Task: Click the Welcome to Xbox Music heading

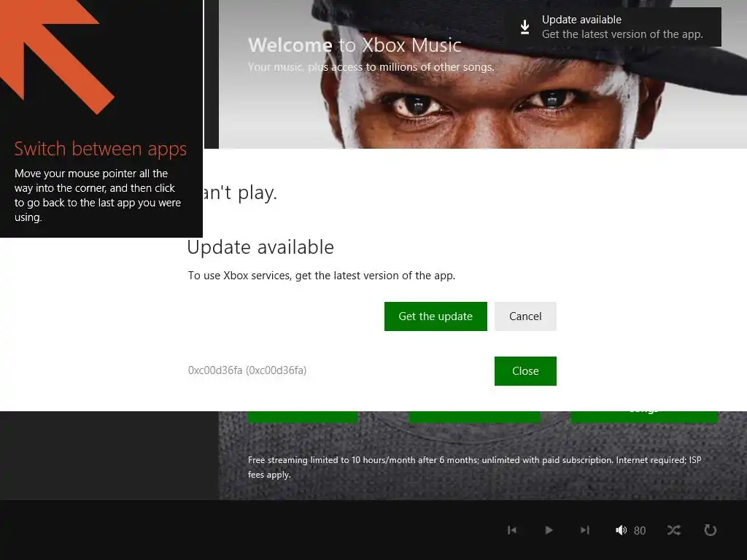Action: (x=355, y=45)
